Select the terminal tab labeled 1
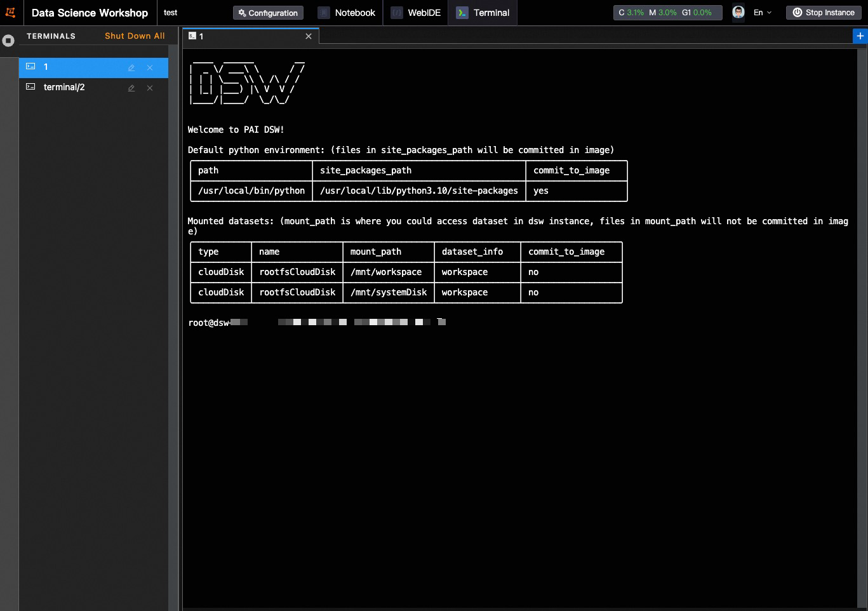Screen dimensions: 868x611 coord(250,36)
